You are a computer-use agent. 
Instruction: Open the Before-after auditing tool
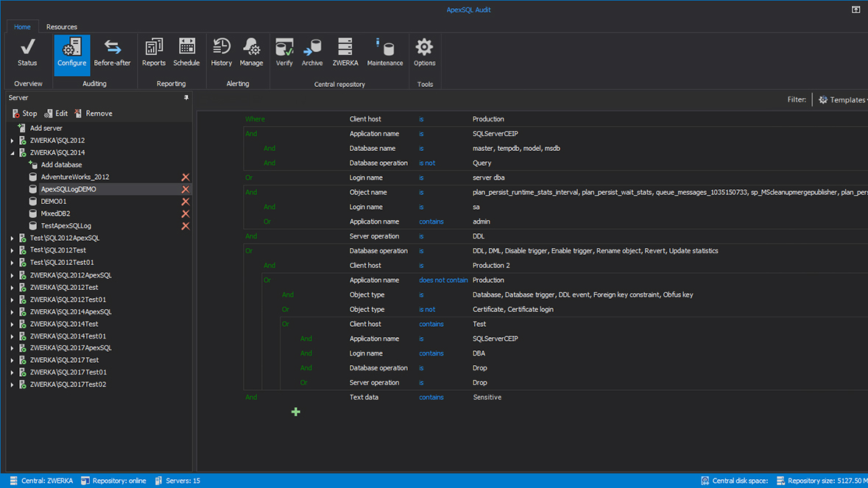click(113, 53)
